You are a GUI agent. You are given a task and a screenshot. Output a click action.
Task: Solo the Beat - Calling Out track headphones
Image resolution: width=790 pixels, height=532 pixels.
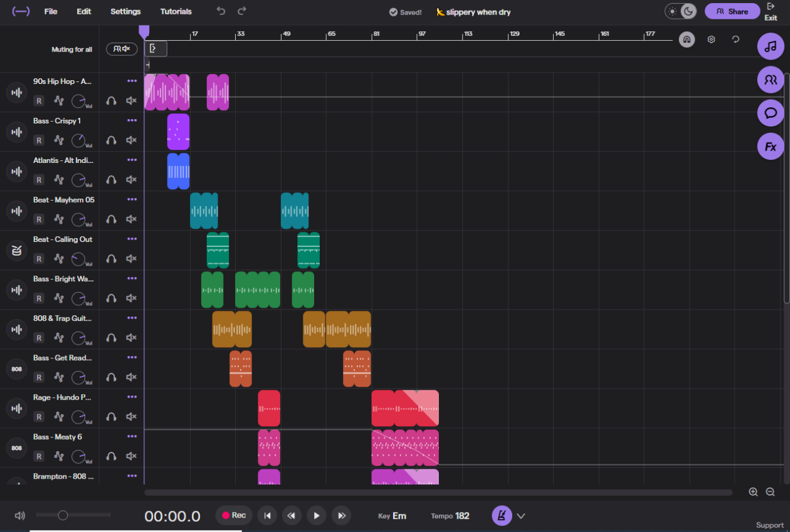coord(112,259)
